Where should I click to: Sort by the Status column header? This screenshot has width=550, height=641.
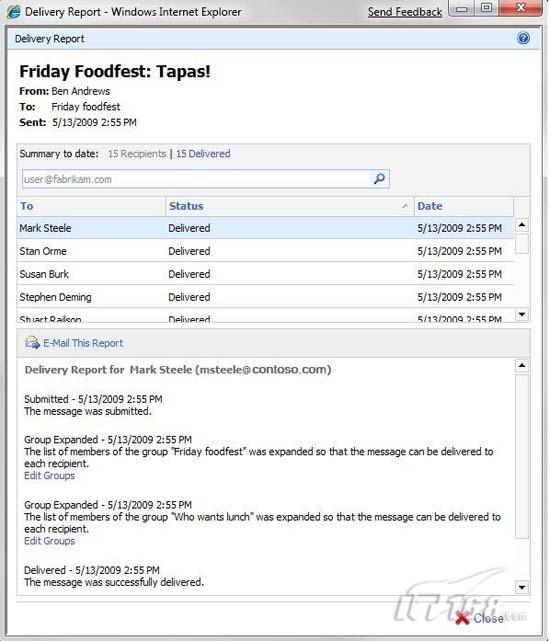tap(290, 206)
